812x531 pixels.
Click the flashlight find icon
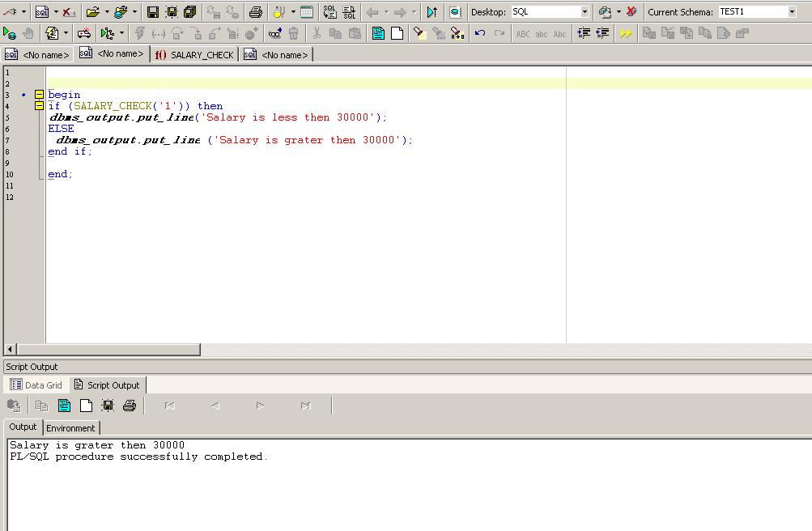point(419,34)
